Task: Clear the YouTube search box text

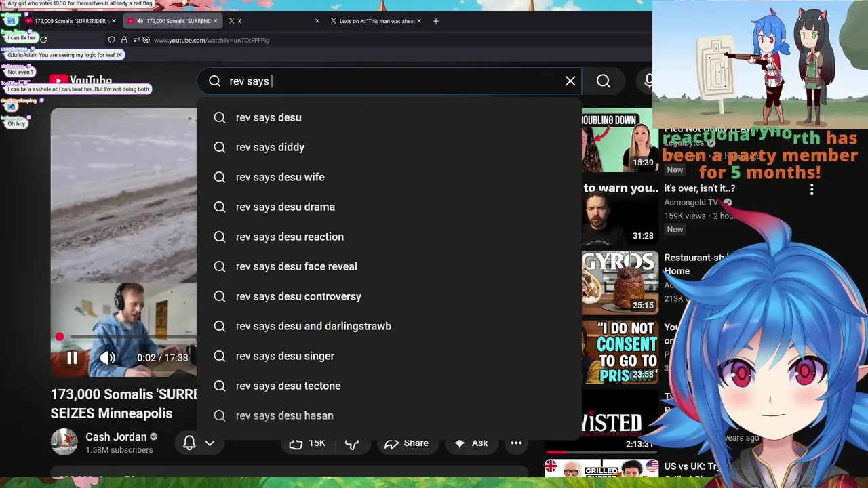Action: point(570,81)
